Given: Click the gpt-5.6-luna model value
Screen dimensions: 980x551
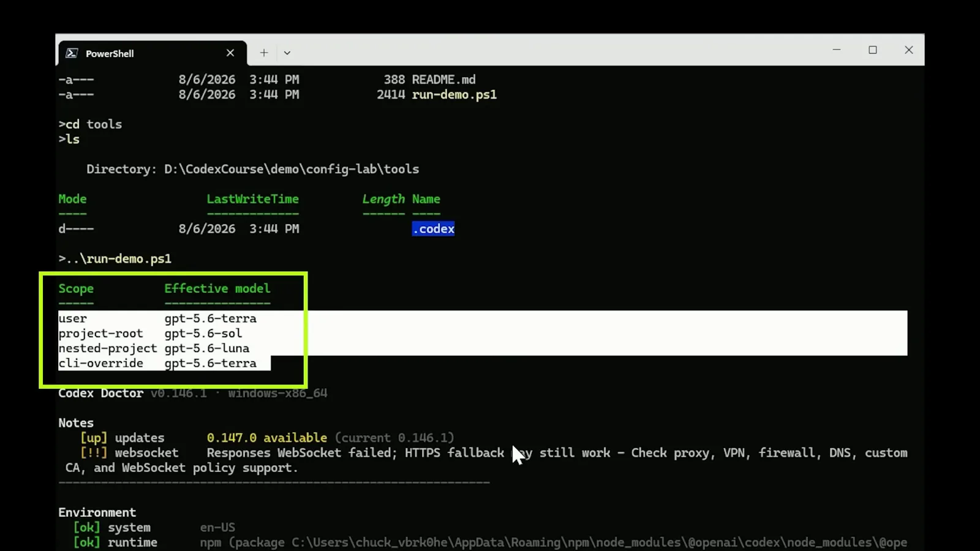Looking at the screenshot, I should (207, 348).
